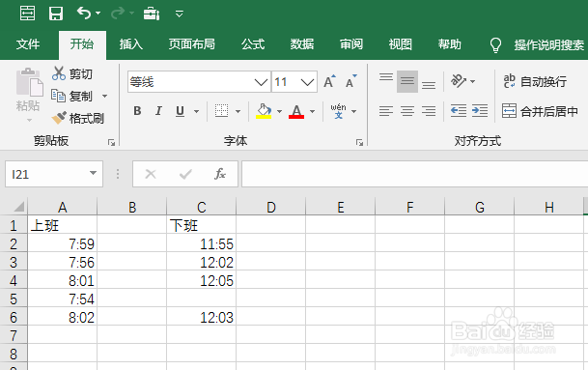This screenshot has height=370, width=588.
Task: Click the fx Insert Function icon
Action: [x=220, y=174]
